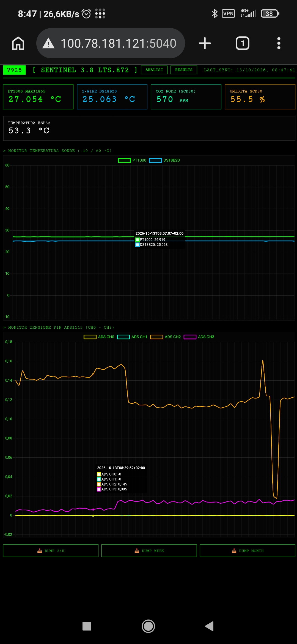This screenshot has height=644, width=297.
Task: Download the DUMP WEEK export
Action: pos(149,551)
